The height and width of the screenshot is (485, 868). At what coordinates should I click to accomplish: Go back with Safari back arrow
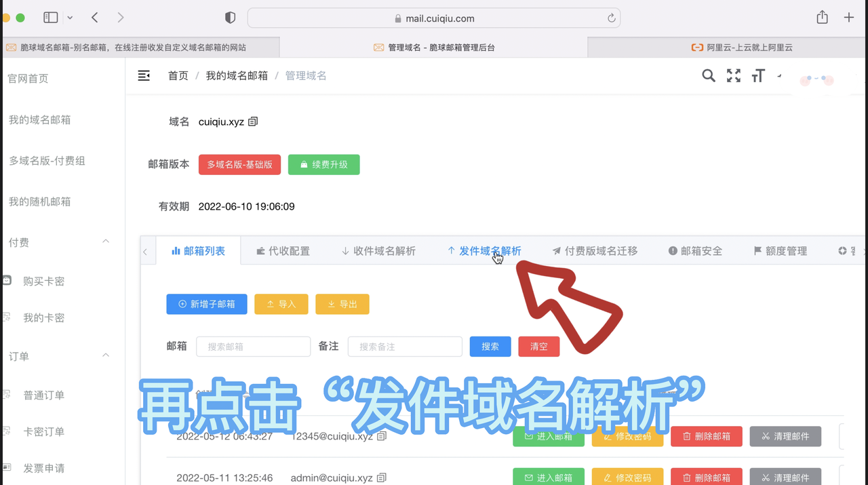(95, 18)
